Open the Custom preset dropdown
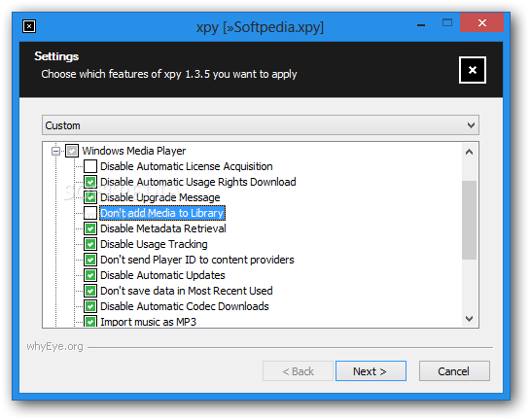 tap(261, 125)
